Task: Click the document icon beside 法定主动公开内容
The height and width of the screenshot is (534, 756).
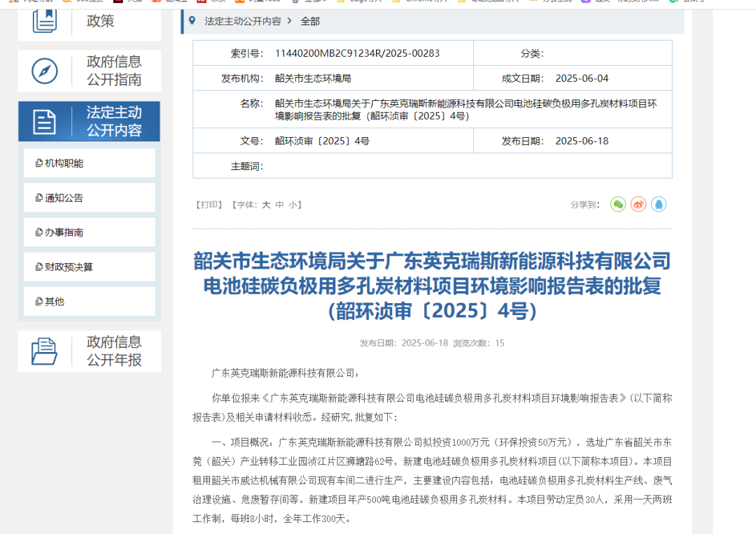Action: [44, 122]
